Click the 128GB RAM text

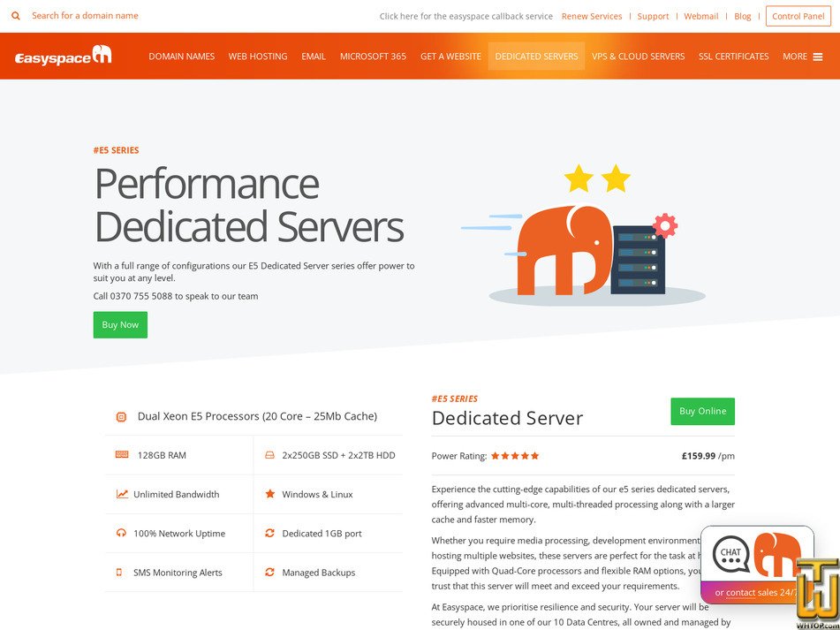162,455
